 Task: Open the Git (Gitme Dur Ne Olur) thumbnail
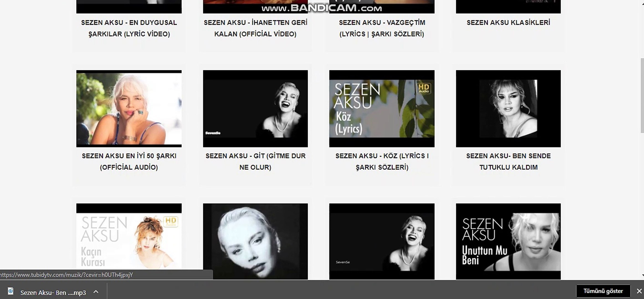click(x=255, y=109)
